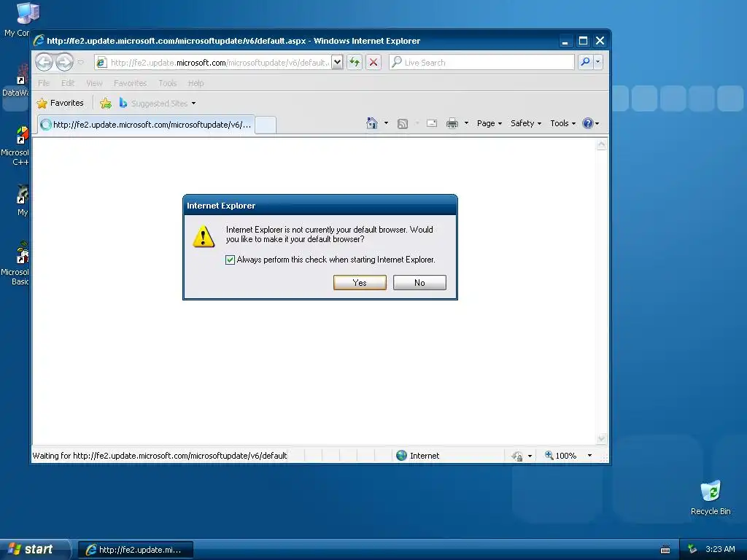The image size is (747, 560).
Task: Click Yes to make IE default browser
Action: pyautogui.click(x=360, y=282)
